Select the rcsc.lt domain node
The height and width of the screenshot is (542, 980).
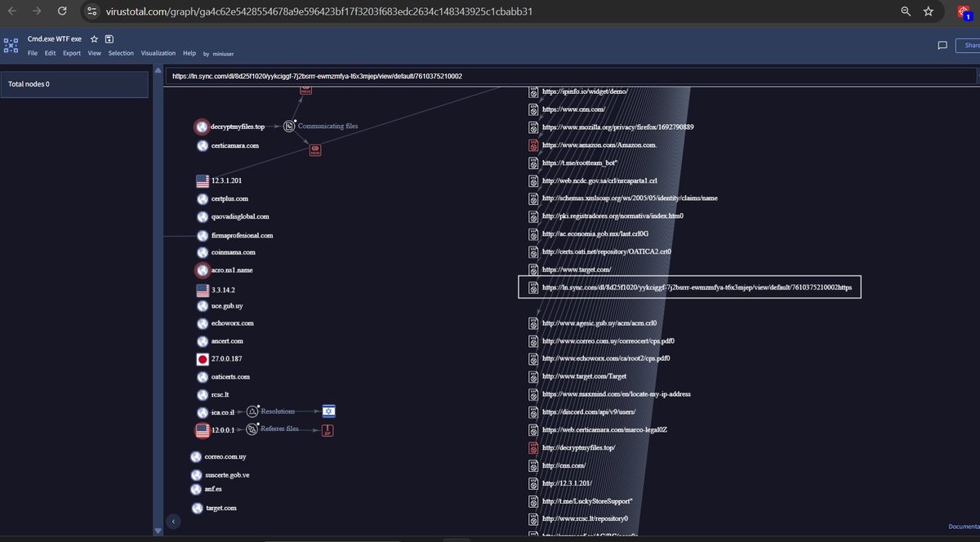[203, 395]
